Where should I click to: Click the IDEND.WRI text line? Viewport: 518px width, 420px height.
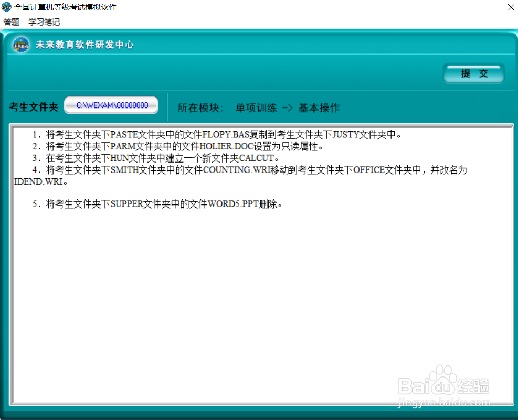pyautogui.click(x=40, y=182)
